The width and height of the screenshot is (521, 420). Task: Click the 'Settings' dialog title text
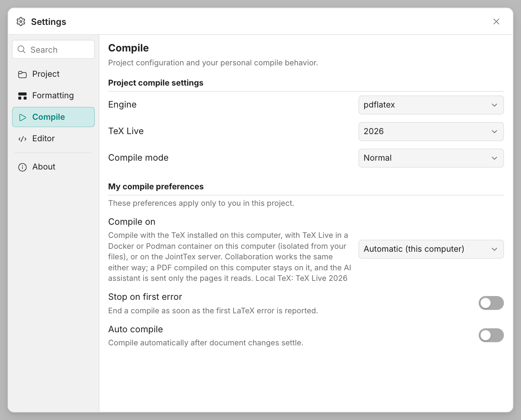[x=48, y=22]
